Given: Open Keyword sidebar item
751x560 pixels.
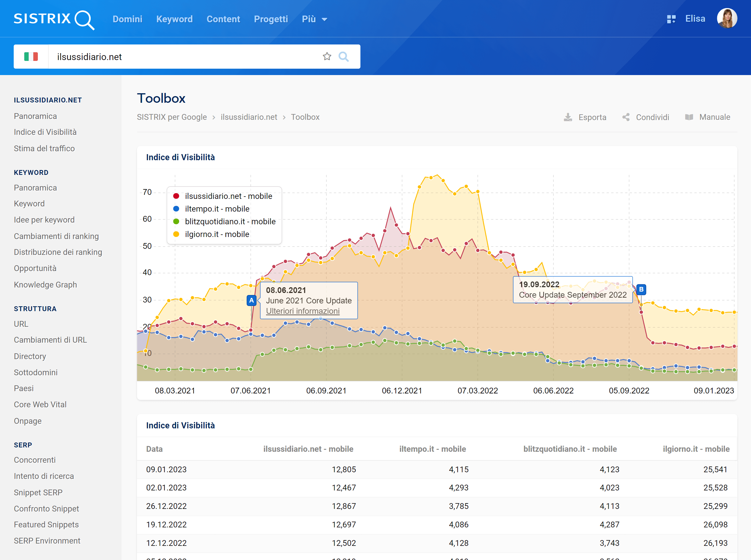Looking at the screenshot, I should [x=29, y=204].
